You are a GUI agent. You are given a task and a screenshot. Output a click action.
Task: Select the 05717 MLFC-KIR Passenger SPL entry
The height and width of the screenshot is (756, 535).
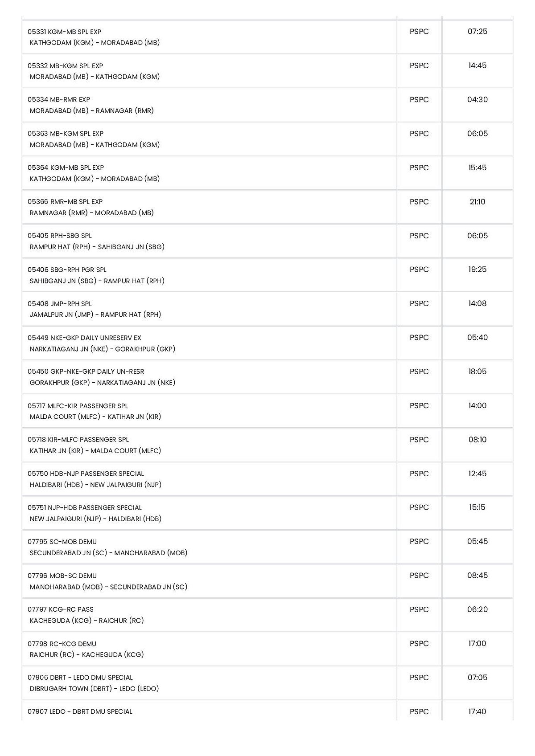pos(78,406)
